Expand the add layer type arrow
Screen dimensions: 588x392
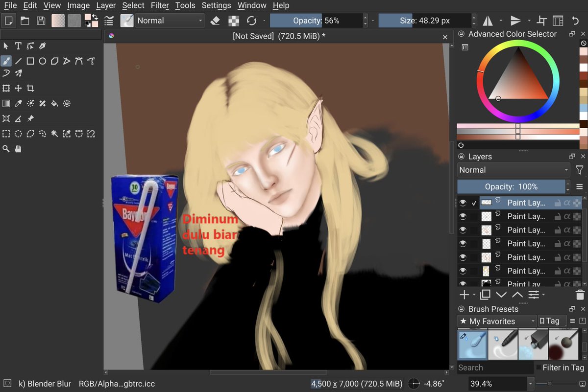coord(474,295)
